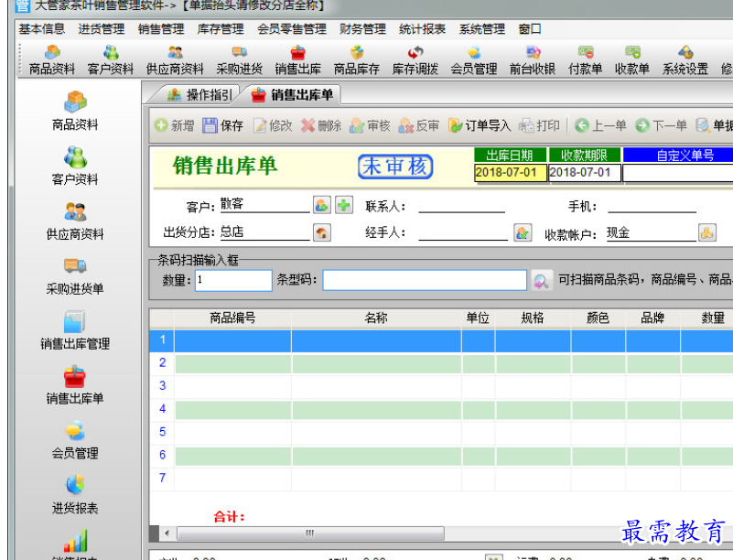Image resolution: width=733 pixels, height=560 pixels.
Task: Click the 名称 column header
Action: pos(376,318)
